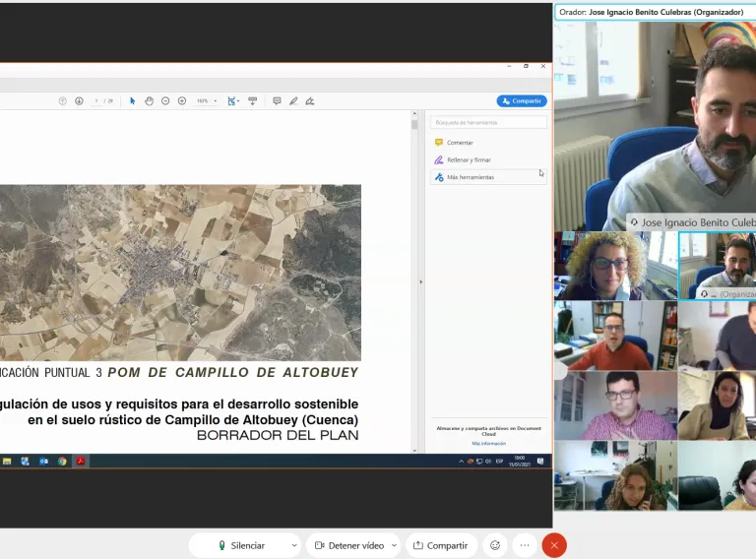
Task: Open Rellenar y firmar tool
Action: tap(469, 159)
